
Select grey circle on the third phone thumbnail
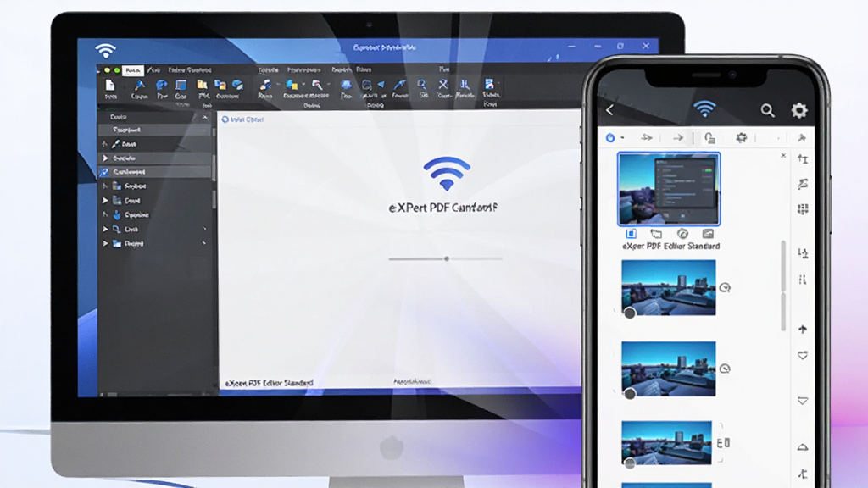click(630, 394)
